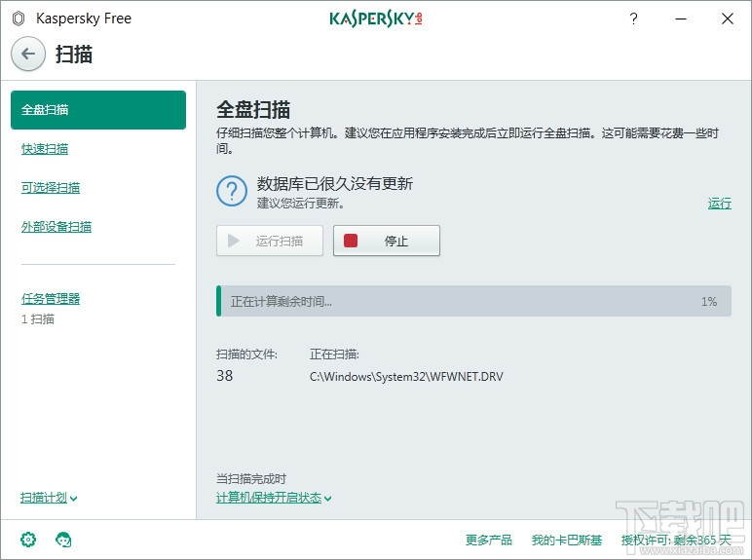This screenshot has height=560, width=752.
Task: Minimize the Kaspersky window
Action: coord(681,19)
